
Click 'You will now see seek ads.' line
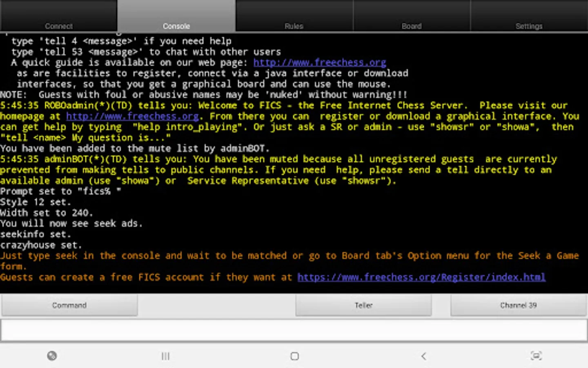(71, 224)
